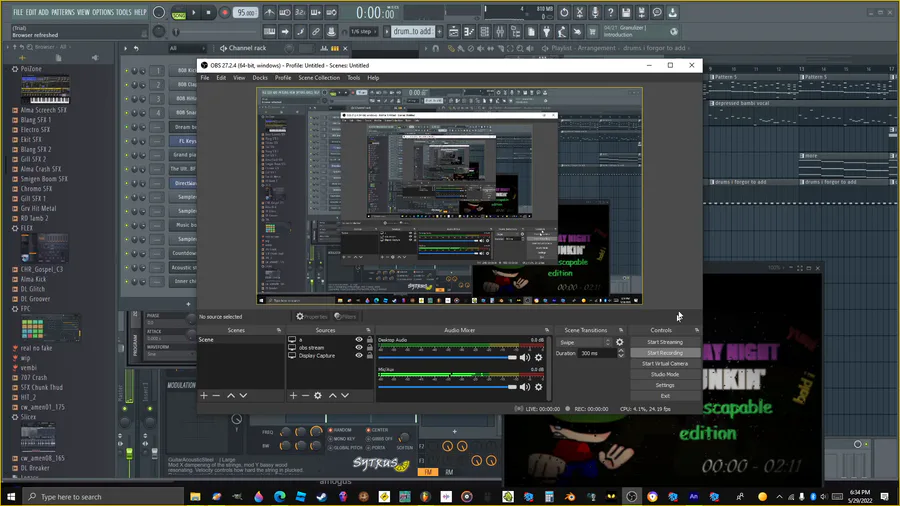
Task: Open Settings from OBS Controls
Action: point(665,385)
